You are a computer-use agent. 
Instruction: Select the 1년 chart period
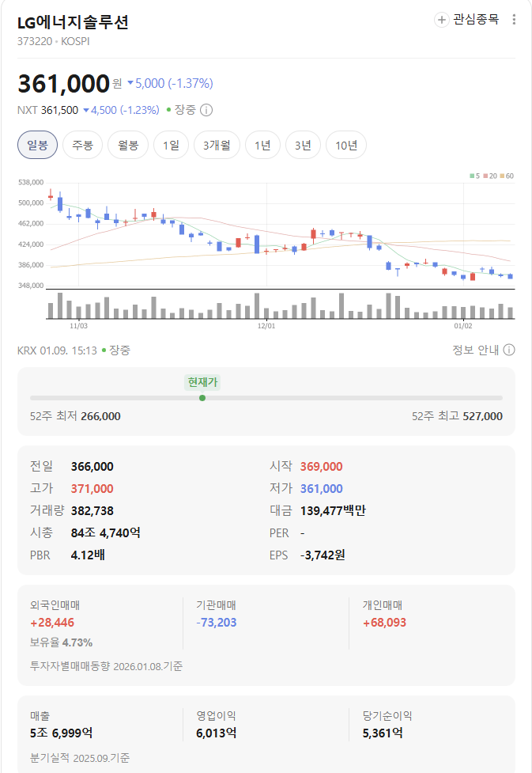262,145
